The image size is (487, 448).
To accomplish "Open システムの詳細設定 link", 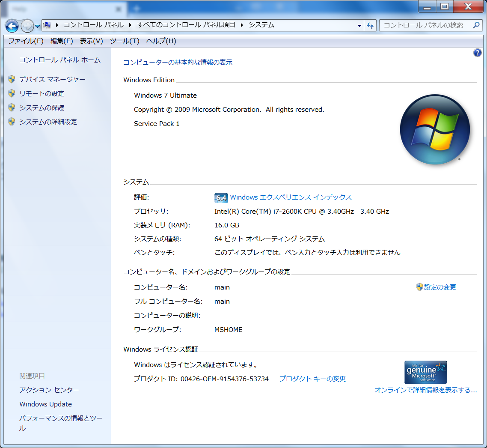I will [x=48, y=122].
